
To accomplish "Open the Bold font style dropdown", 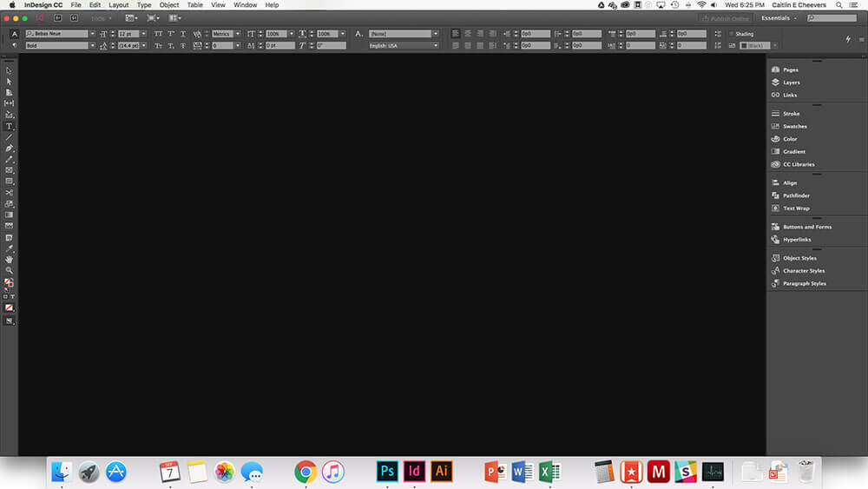I will click(92, 45).
